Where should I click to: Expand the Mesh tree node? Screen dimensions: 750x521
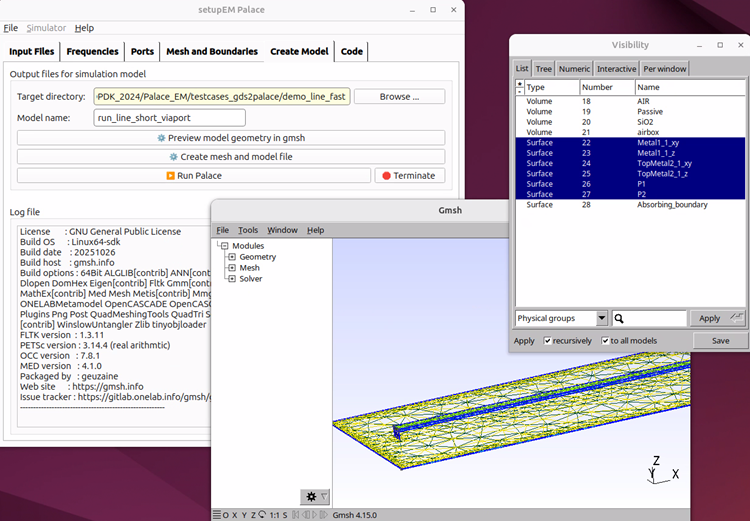[232, 268]
